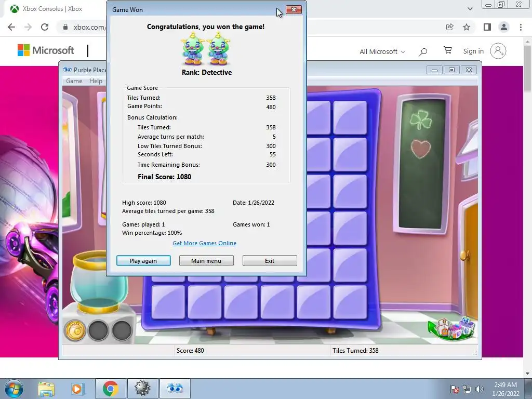Open the Minesweeper taskbar icon
The width and height of the screenshot is (532, 399).
coord(142,389)
